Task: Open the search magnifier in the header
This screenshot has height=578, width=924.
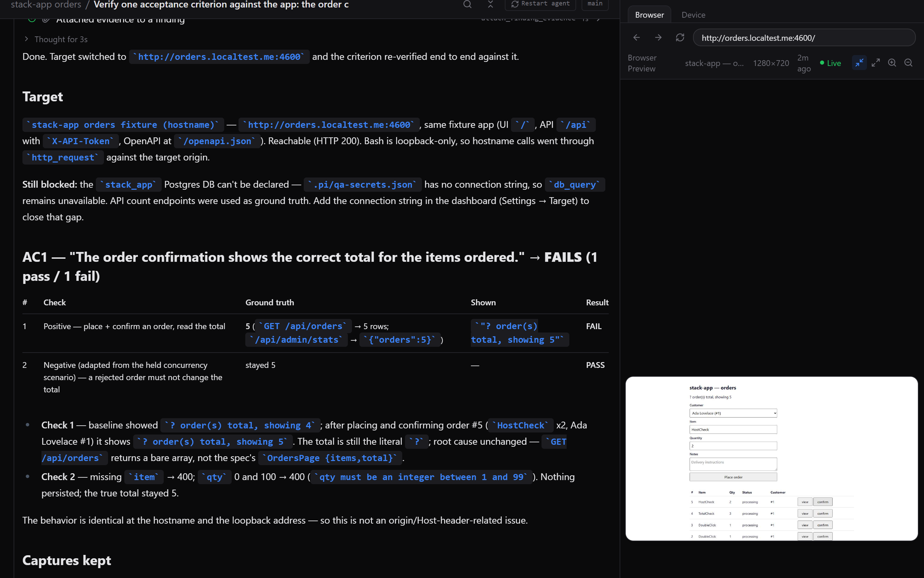Action: click(467, 4)
